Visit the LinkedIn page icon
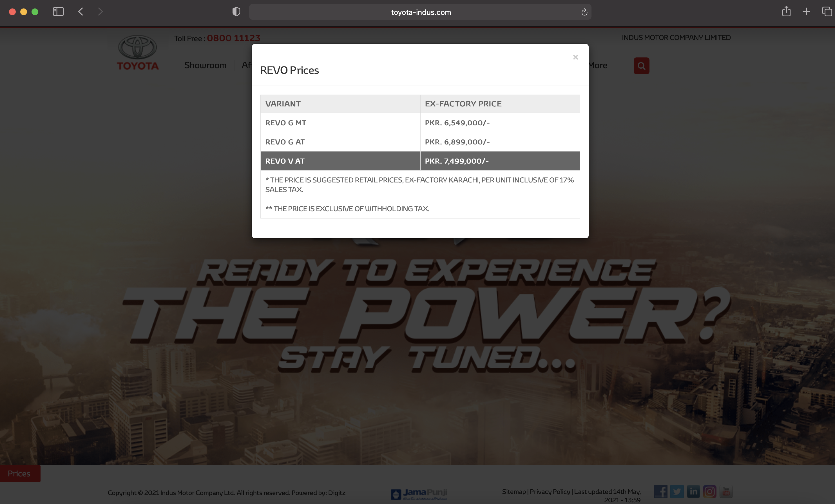This screenshot has height=504, width=835. point(693,491)
